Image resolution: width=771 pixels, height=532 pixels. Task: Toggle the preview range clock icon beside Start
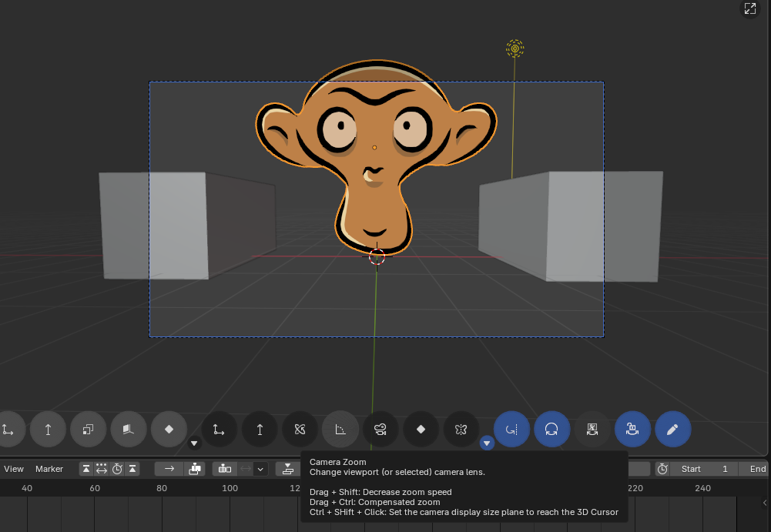(x=662, y=469)
